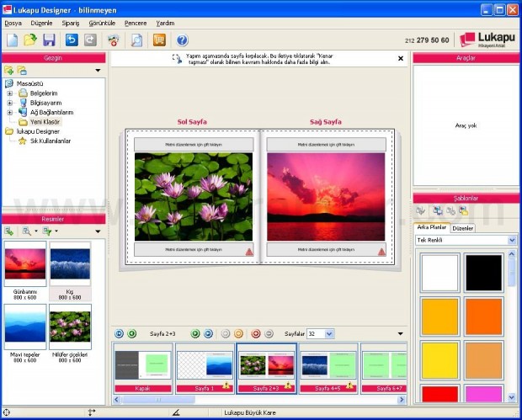Click the Save floppy disk icon
The width and height of the screenshot is (522, 420).
pos(50,40)
